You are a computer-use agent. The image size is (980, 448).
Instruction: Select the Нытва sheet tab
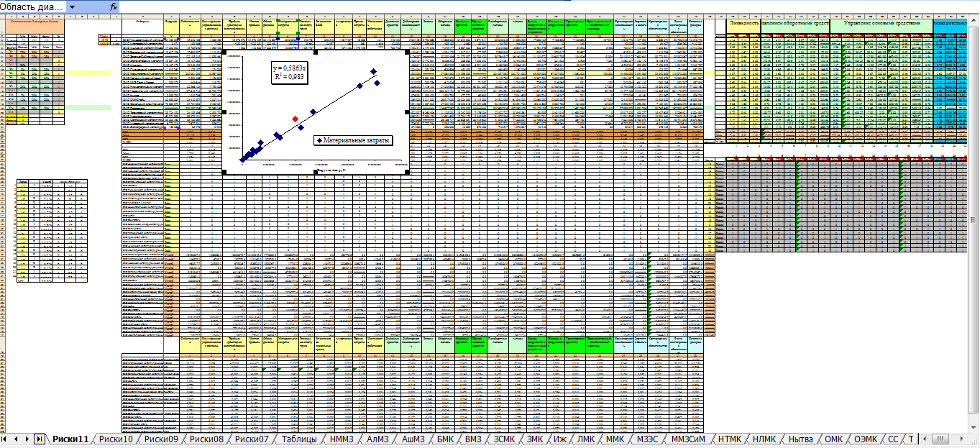800,439
